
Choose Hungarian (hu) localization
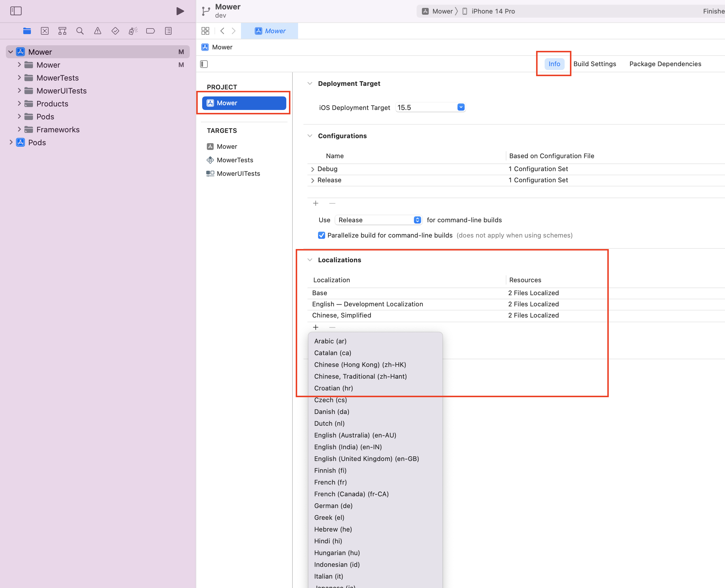coord(375,553)
